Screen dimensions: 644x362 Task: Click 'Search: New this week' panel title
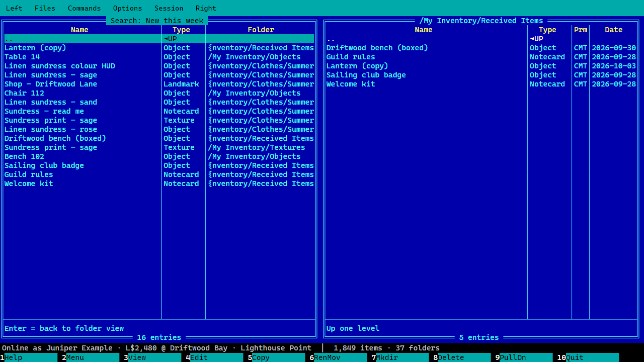point(157,21)
